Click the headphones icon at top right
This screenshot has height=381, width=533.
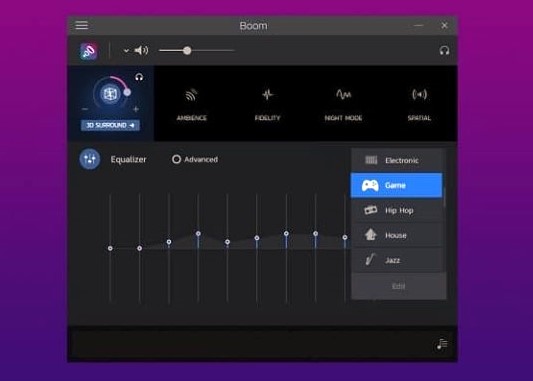(x=444, y=51)
